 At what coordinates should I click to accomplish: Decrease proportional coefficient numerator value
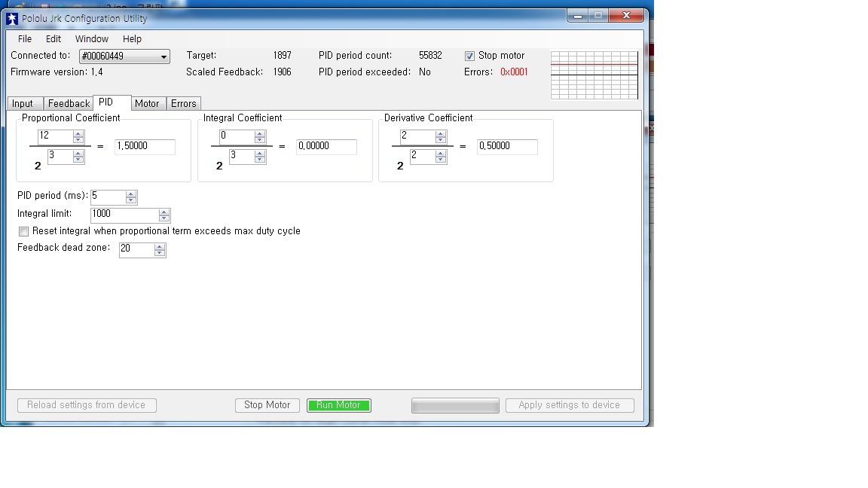click(x=78, y=139)
